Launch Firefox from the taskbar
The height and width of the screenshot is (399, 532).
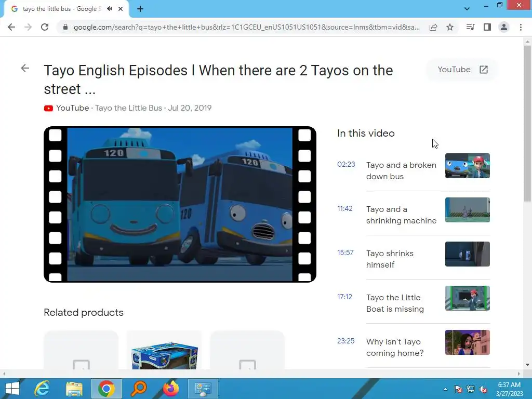[171, 389]
